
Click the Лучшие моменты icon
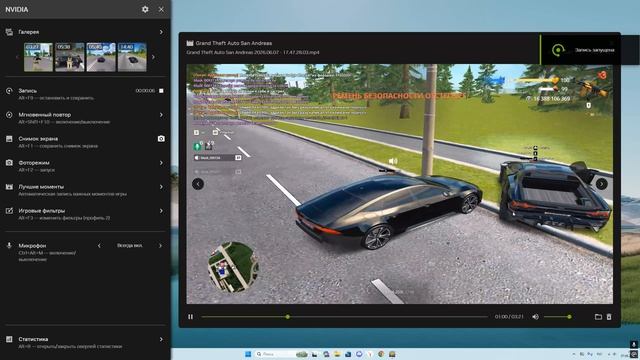(x=9, y=187)
